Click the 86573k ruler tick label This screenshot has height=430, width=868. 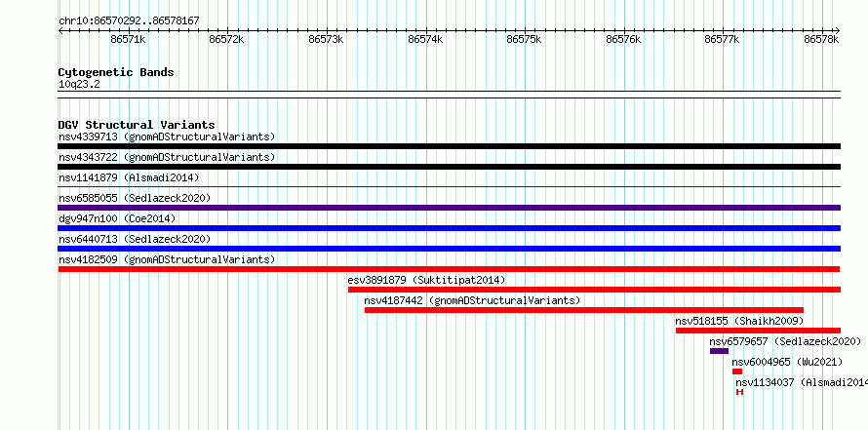[x=326, y=39]
